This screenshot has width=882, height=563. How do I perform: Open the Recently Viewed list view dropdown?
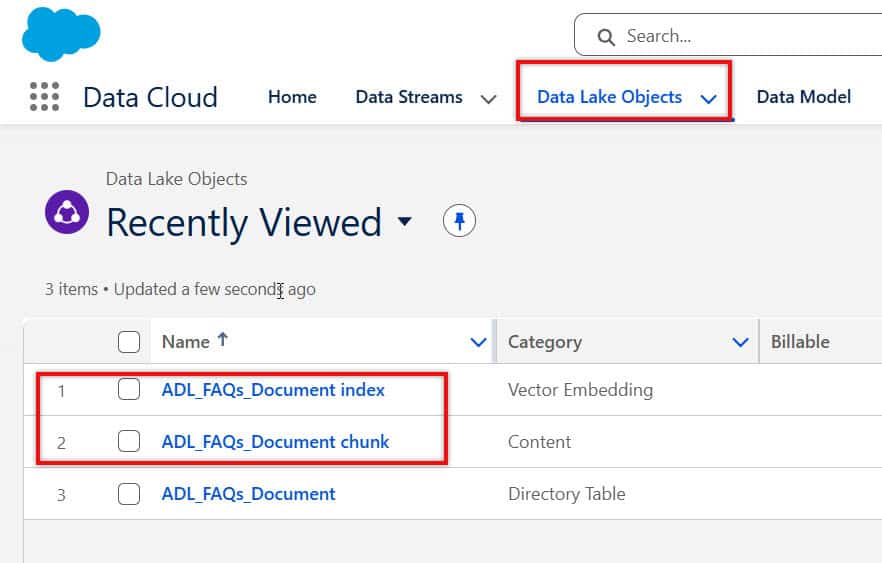coord(404,221)
